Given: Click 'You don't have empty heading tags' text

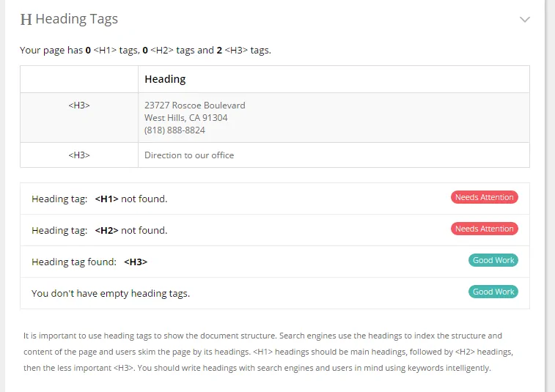Looking at the screenshot, I should click(111, 293).
